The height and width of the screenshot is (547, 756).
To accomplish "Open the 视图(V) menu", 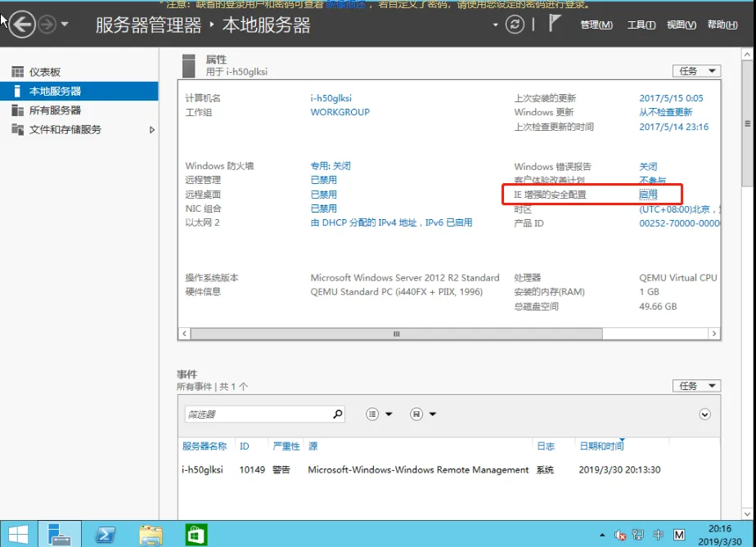I will coord(681,25).
